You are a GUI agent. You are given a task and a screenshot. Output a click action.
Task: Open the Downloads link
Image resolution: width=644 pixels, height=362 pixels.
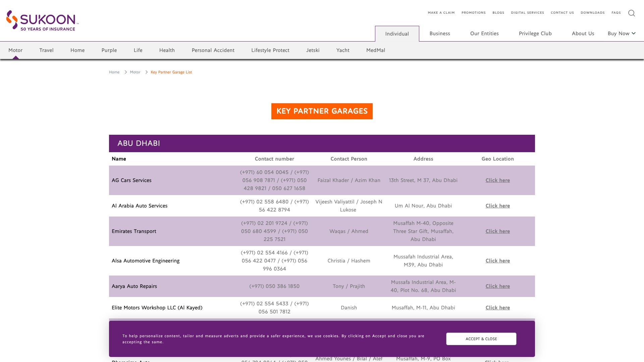(593, 13)
